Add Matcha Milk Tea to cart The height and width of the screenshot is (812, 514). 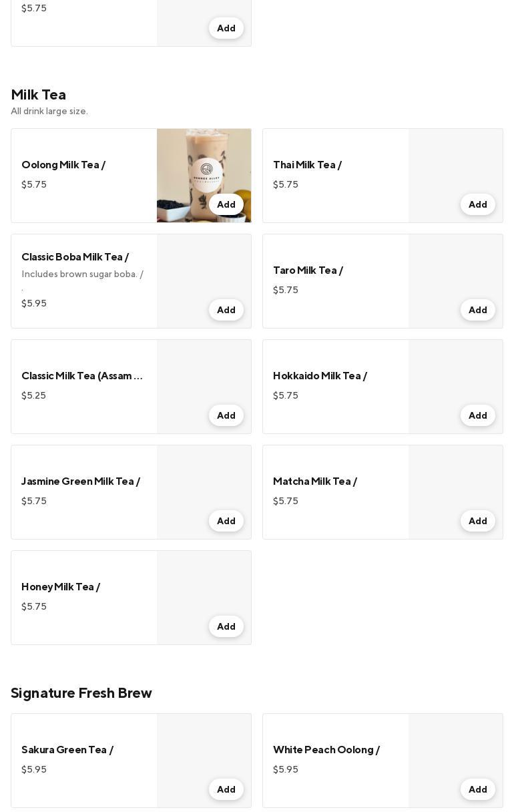point(477,521)
